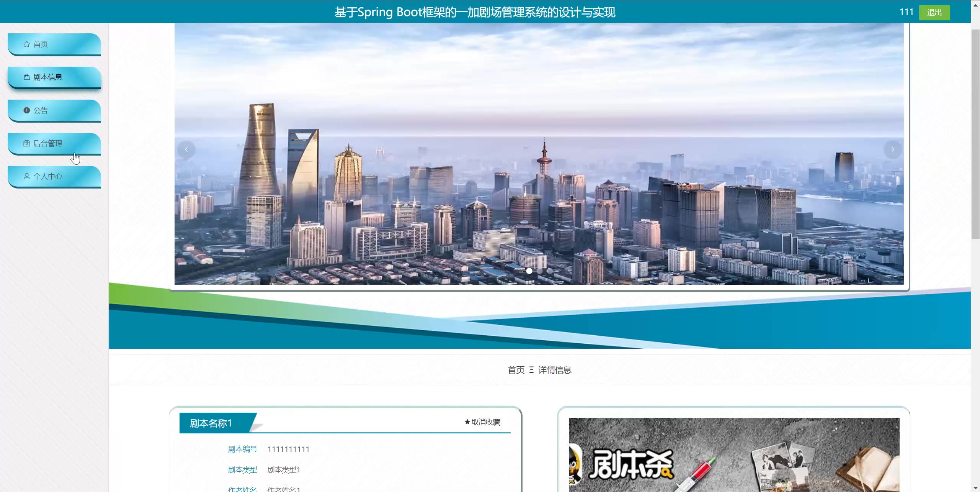Click the green 退出 logout button
Screen dimensions: 980x492
pos(934,13)
